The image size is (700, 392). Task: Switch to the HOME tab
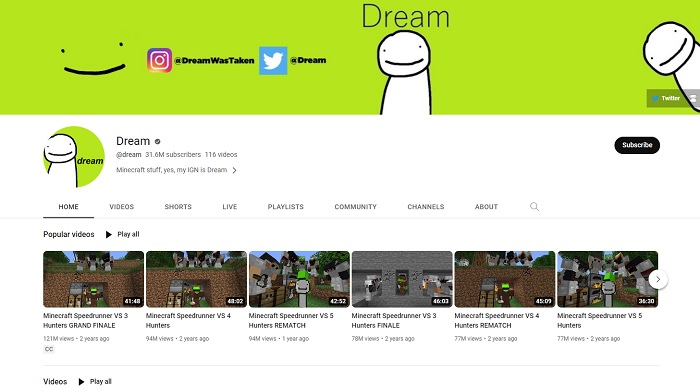68,207
